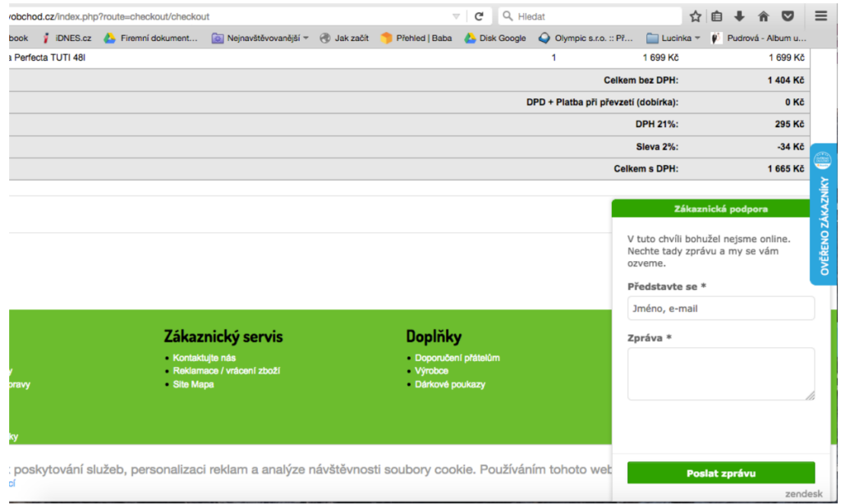The width and height of the screenshot is (841, 504).
Task: Open the Přehled | Baba bookmark
Action: tap(416, 38)
